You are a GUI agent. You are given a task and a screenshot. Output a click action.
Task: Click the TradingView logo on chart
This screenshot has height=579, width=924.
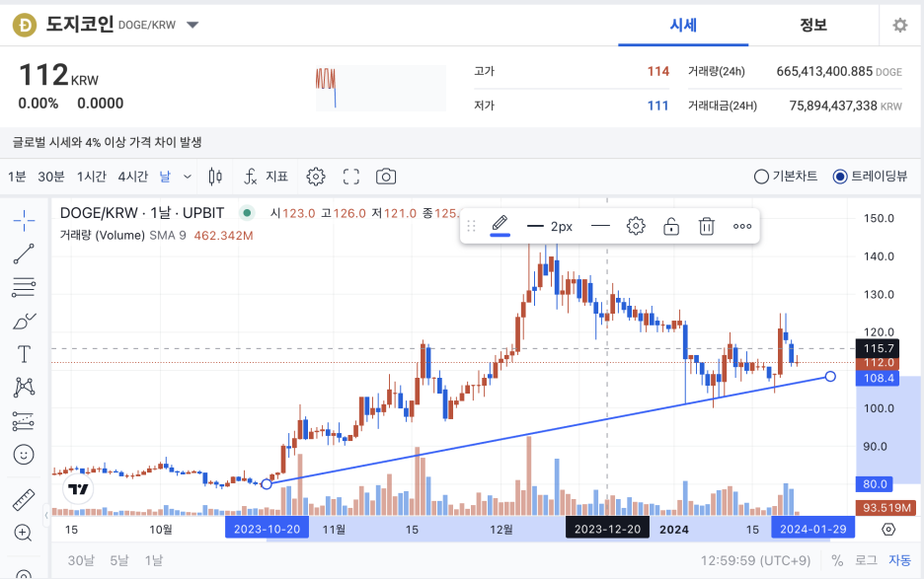point(78,489)
